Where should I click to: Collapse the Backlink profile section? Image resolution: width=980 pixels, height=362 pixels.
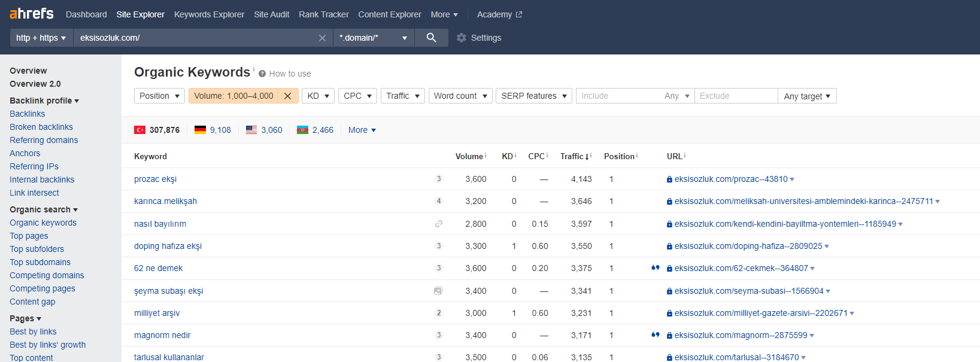44,101
